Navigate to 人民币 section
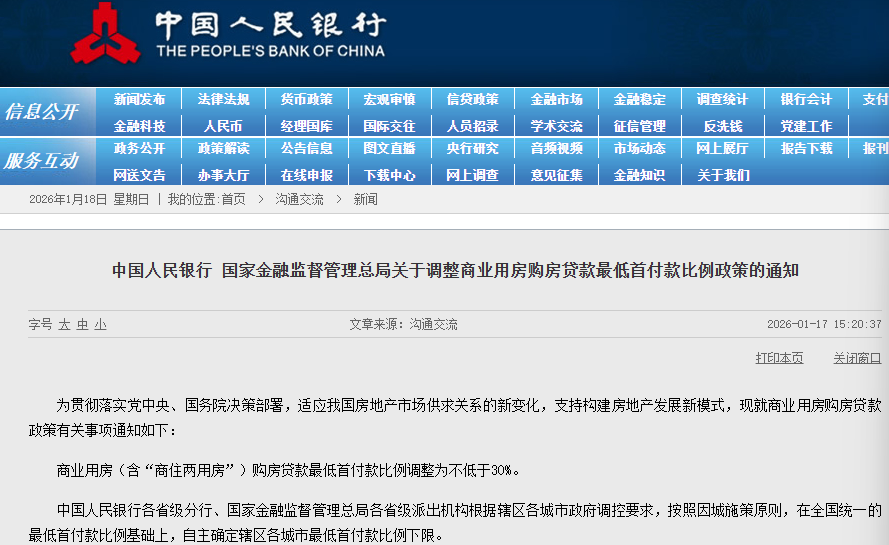 tap(223, 126)
